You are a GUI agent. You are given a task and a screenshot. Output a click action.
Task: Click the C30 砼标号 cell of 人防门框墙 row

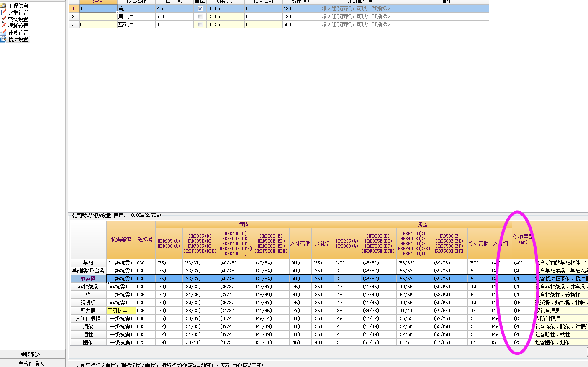pyautogui.click(x=145, y=318)
